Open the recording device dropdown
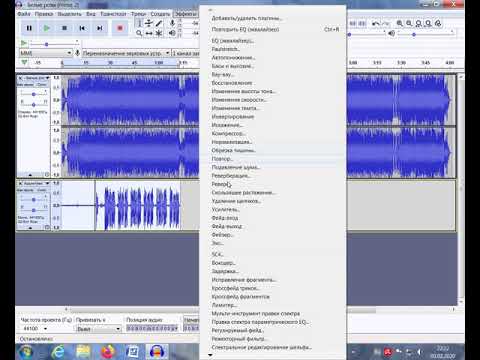Image resolution: width=480 pixels, height=360 pixels. click(x=126, y=53)
